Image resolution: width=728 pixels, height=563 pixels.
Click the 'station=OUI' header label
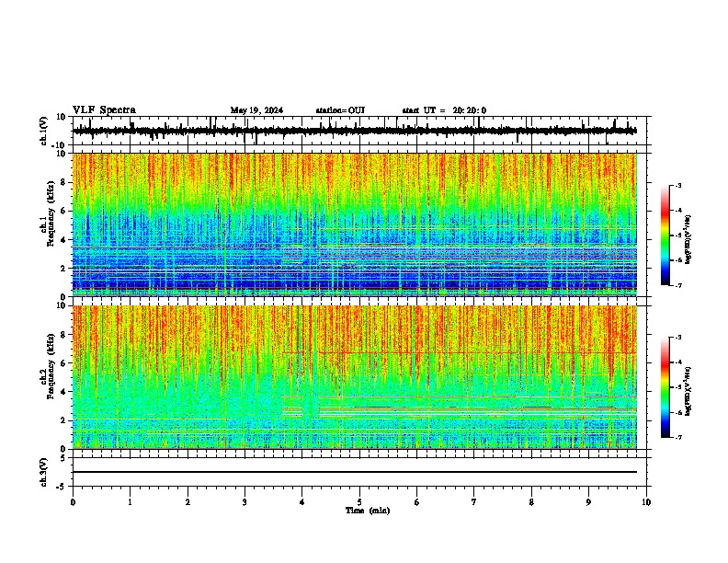pyautogui.click(x=340, y=110)
